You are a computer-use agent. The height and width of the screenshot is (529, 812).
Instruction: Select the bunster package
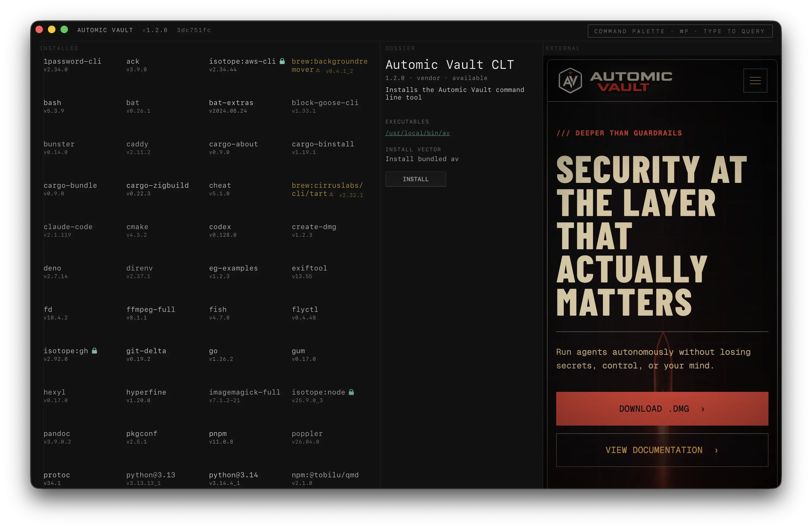pos(59,148)
